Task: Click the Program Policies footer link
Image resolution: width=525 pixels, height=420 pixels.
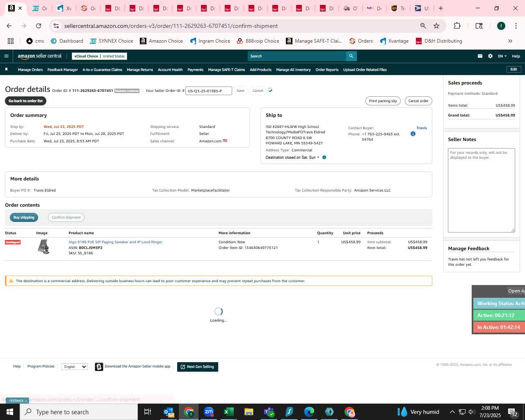Action: 41,366
